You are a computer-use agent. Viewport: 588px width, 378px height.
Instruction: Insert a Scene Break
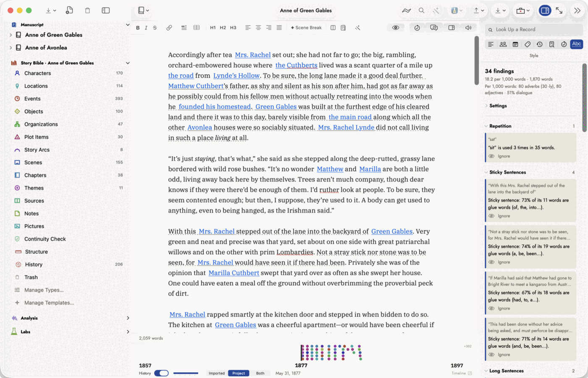coord(306,28)
